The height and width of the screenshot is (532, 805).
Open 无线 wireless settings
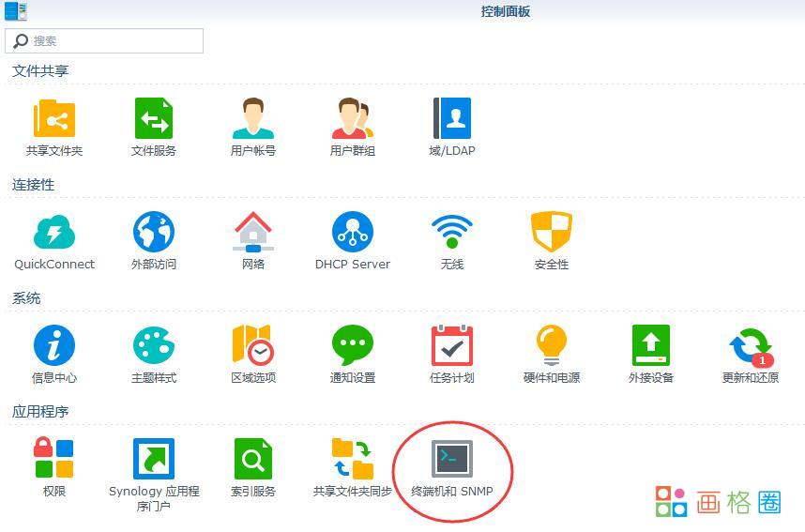click(452, 232)
